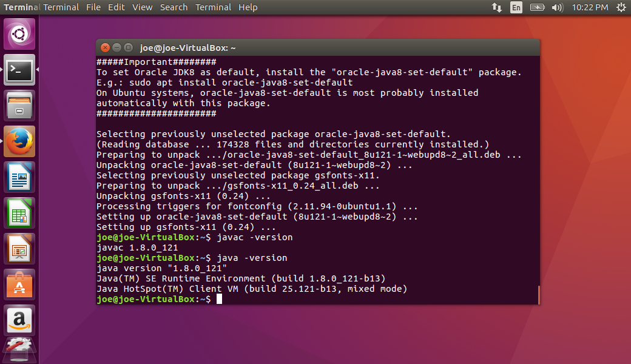Open the En keyboard layout indicator

516,7
